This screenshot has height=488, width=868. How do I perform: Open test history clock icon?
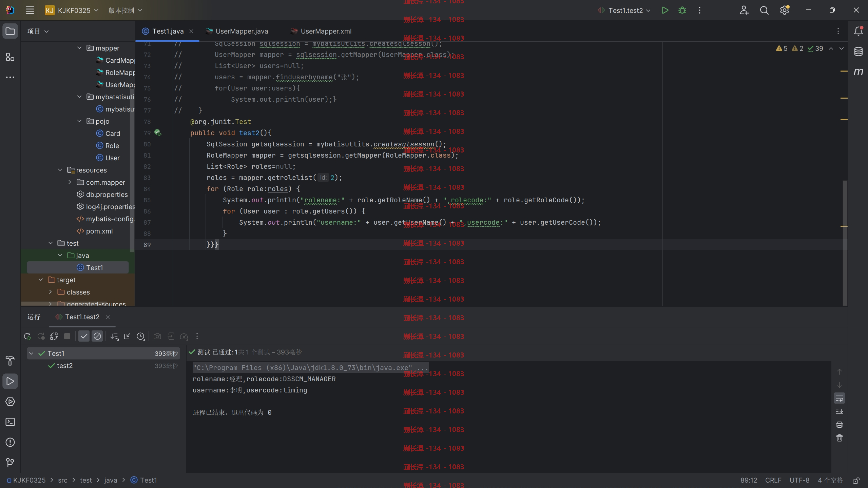coord(141,336)
